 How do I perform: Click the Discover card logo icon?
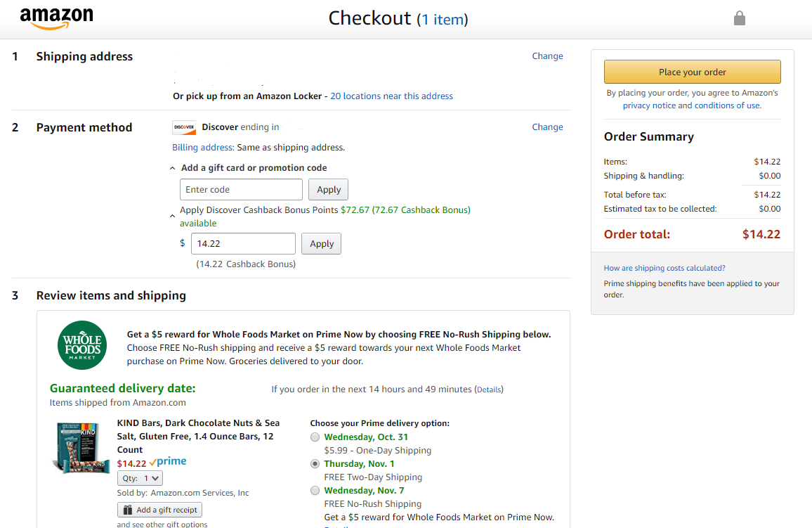184,127
